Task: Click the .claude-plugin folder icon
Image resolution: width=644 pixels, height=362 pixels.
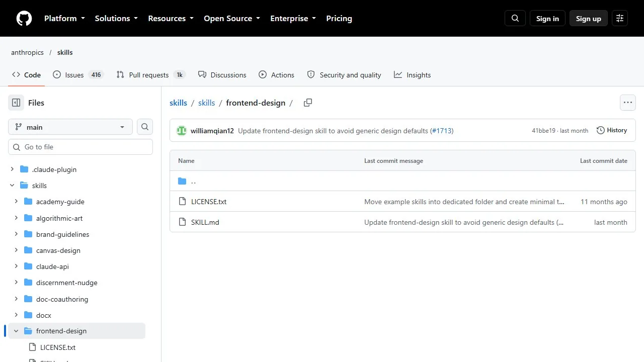Action: [x=24, y=169]
